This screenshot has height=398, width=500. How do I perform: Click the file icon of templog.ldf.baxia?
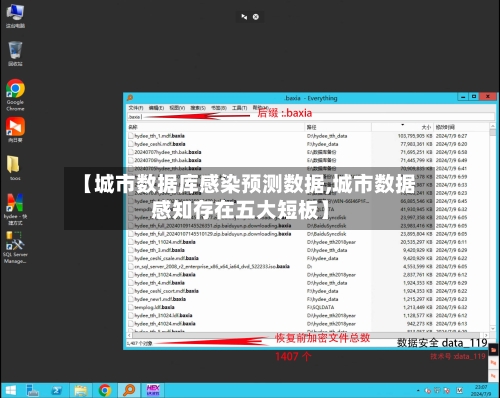(131, 307)
